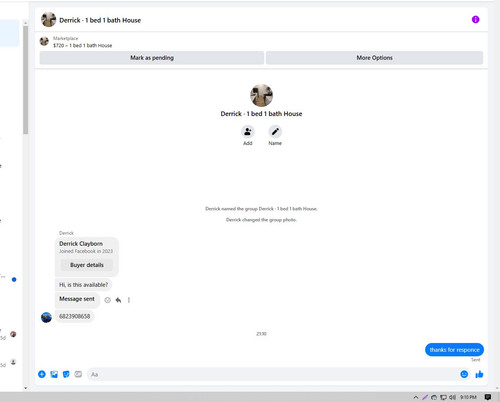The image size is (500, 402).
Task: Click the purple pen icon in system tray
Action: pos(425,397)
